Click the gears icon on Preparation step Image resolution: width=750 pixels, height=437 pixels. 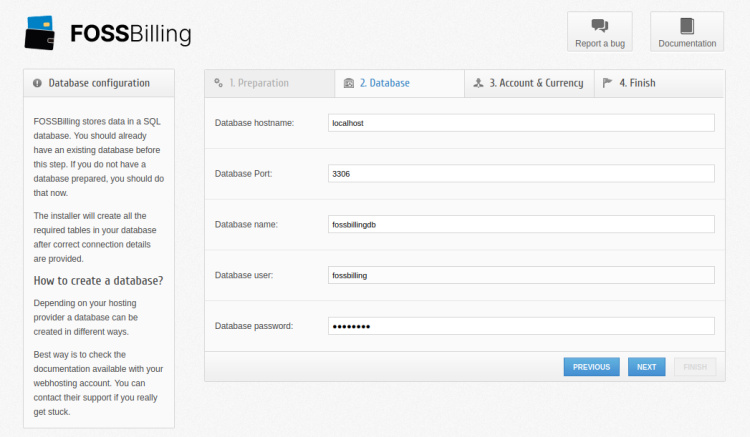[218, 83]
